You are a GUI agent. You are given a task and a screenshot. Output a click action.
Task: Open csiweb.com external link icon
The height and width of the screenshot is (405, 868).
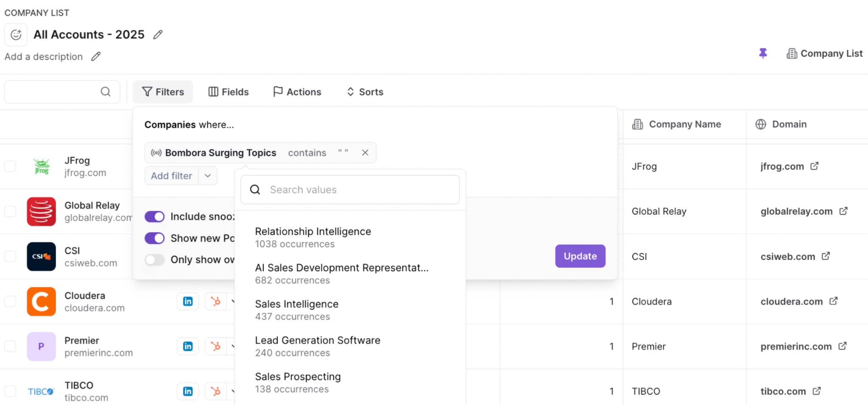click(826, 257)
